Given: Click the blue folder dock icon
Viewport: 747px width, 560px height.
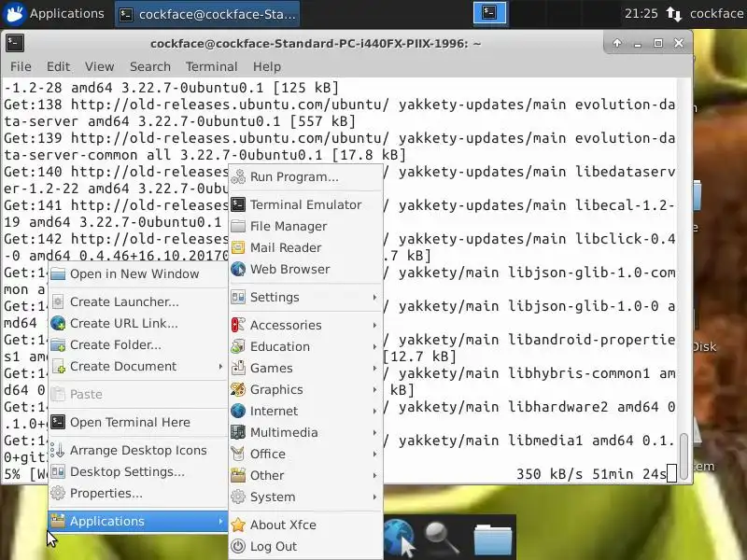Looking at the screenshot, I should (493, 539).
